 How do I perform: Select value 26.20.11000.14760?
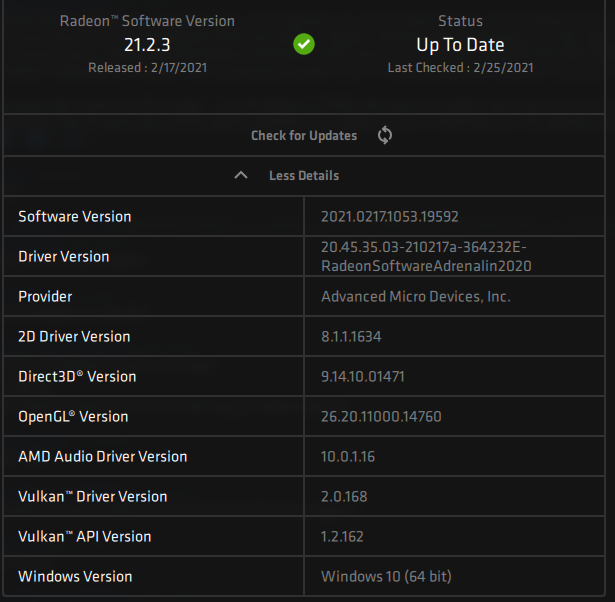click(381, 416)
